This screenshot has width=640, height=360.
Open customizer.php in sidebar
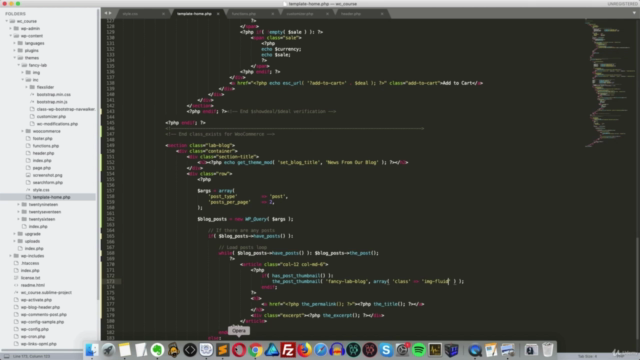tap(51, 117)
